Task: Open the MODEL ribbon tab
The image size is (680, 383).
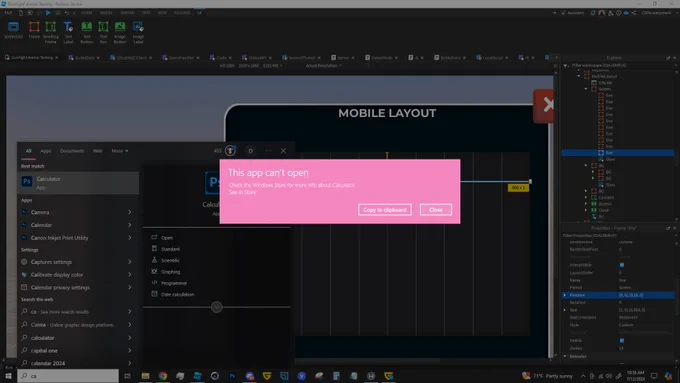Action: click(x=106, y=13)
